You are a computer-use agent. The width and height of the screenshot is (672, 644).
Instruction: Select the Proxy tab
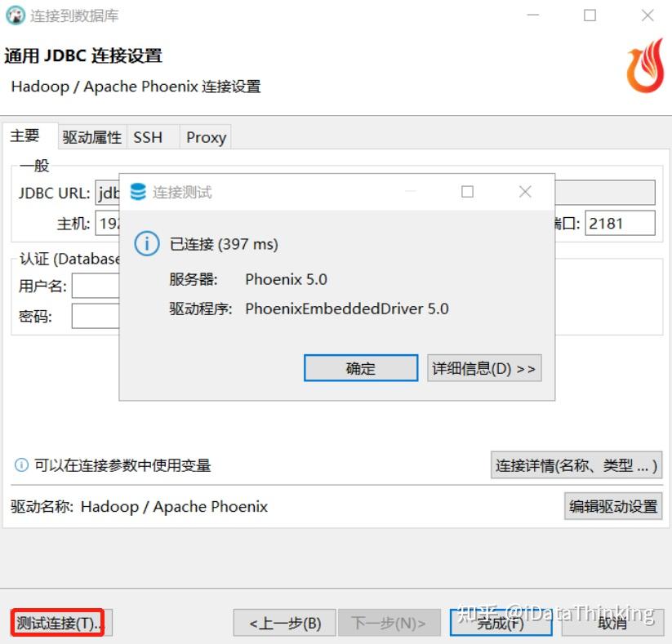[x=206, y=137]
